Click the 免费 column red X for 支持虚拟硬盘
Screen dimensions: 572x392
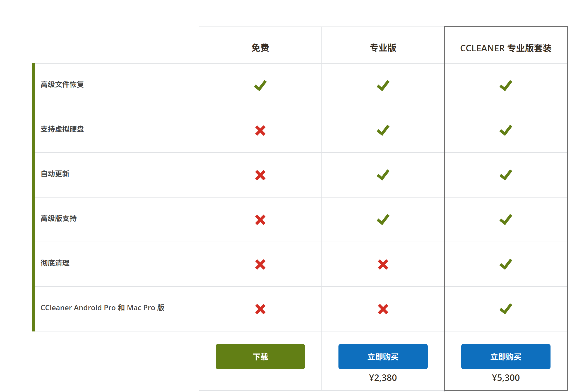tap(260, 130)
